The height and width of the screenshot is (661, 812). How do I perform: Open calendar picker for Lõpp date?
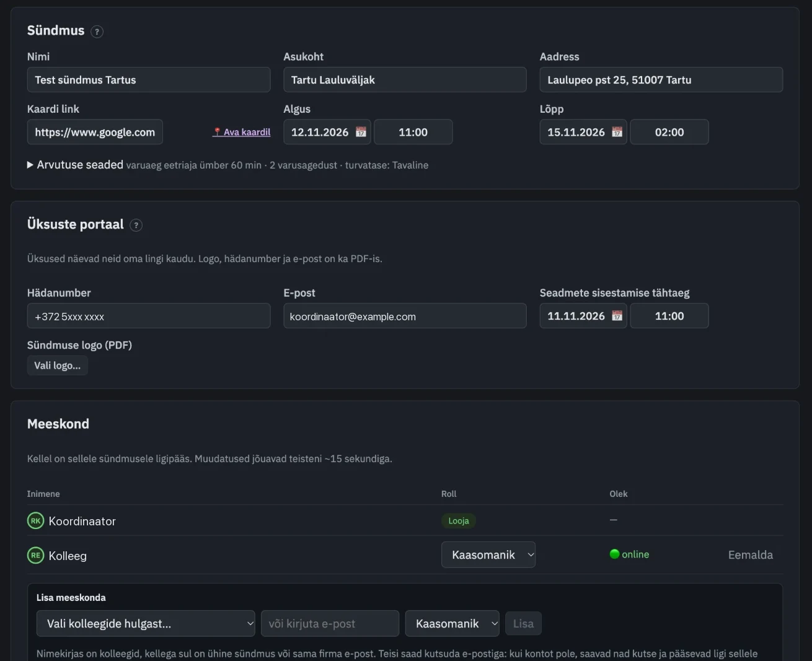pos(617,132)
